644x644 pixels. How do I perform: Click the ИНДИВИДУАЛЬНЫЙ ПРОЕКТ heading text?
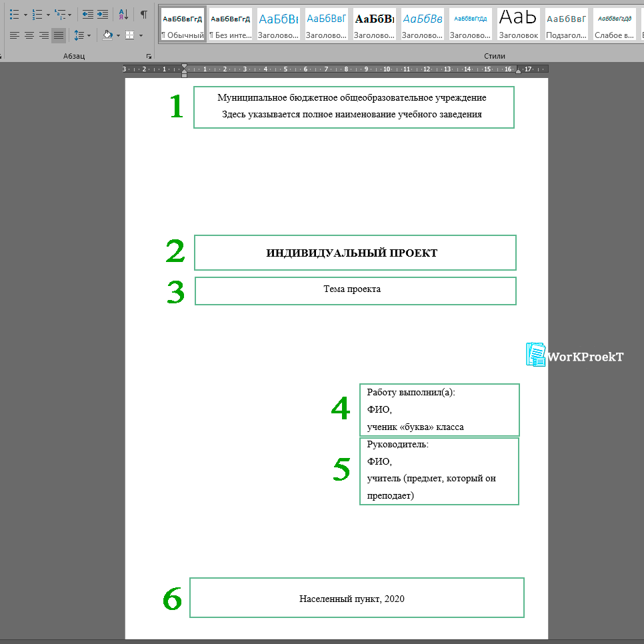coord(352,253)
